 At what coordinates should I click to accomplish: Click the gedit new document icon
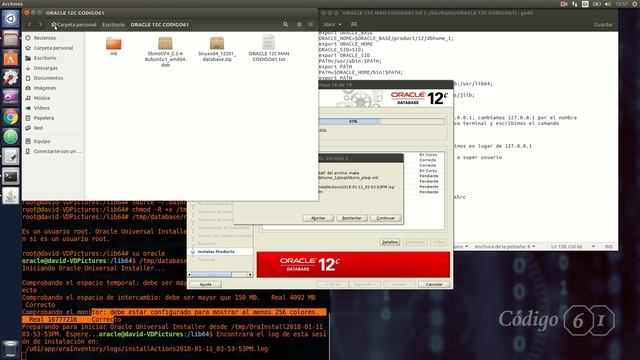pyautogui.click(x=354, y=24)
